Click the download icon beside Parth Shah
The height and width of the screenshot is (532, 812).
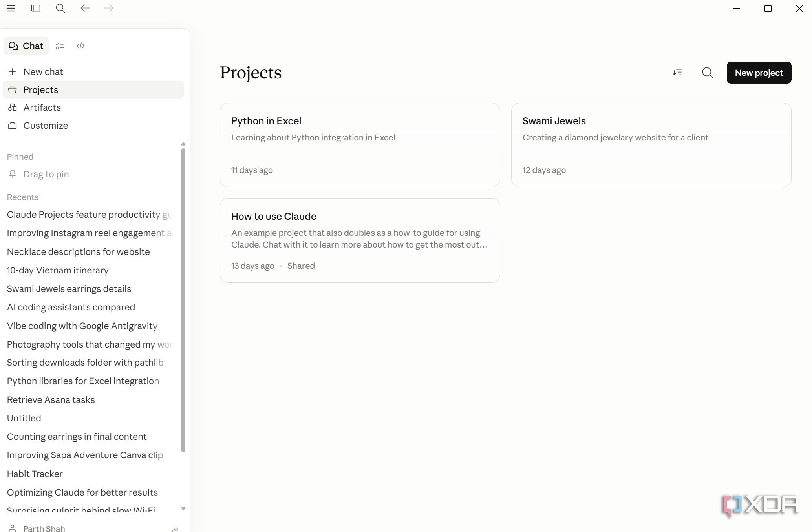point(176,529)
